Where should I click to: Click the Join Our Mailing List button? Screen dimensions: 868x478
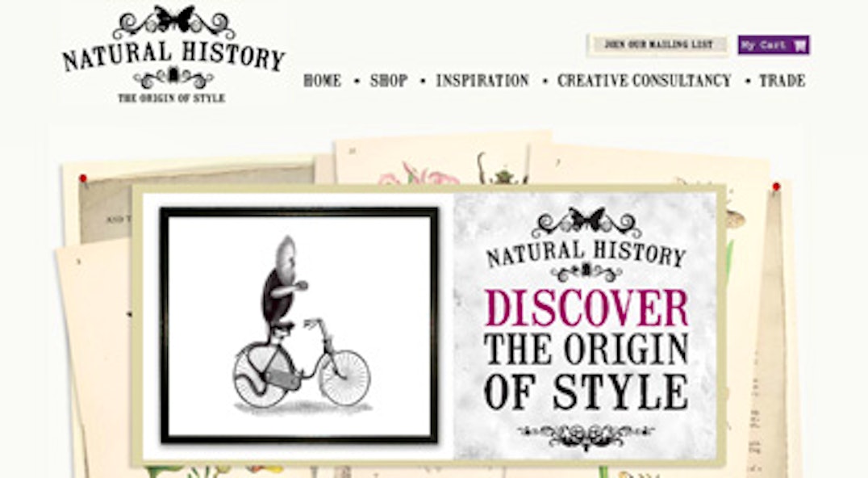[x=657, y=45]
